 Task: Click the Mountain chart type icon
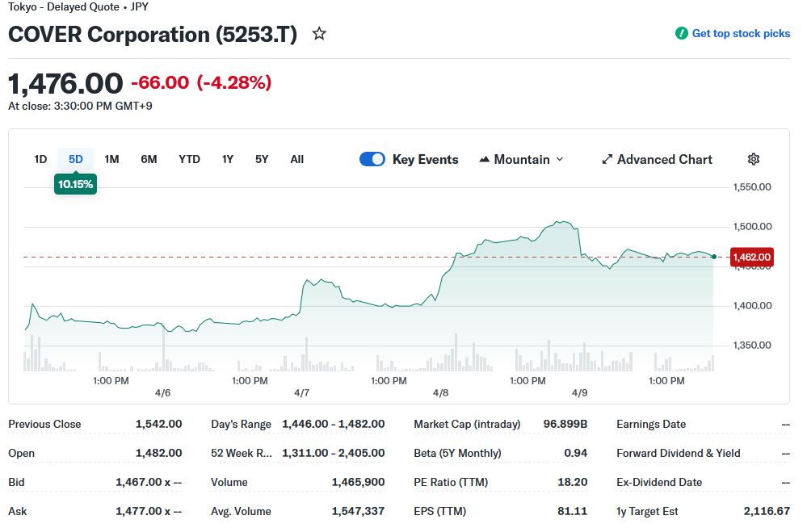click(x=484, y=160)
